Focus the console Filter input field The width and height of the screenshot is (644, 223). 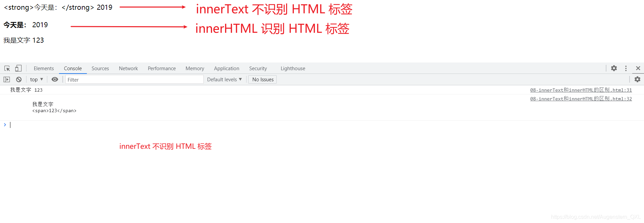pos(135,80)
